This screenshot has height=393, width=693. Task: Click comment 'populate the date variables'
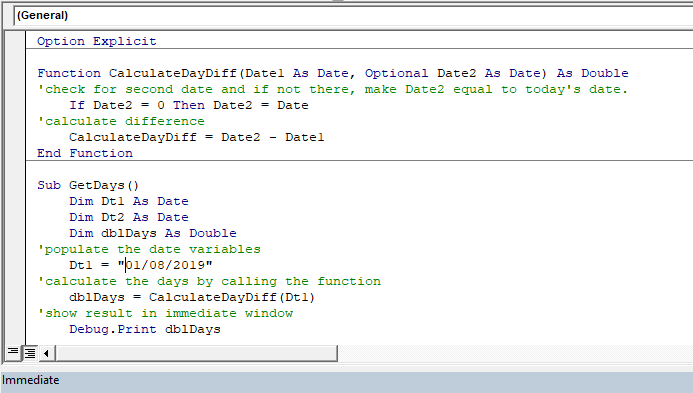pos(149,249)
